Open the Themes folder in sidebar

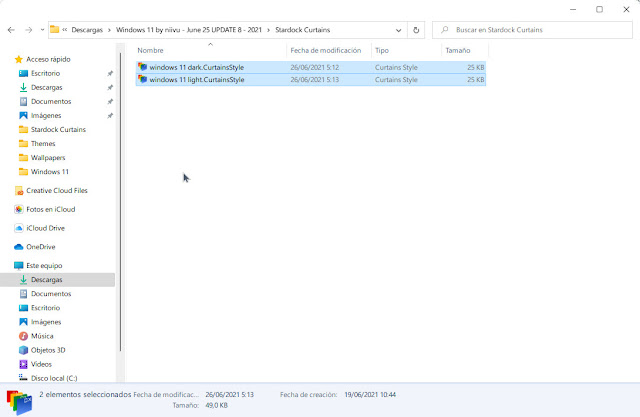[x=43, y=144]
